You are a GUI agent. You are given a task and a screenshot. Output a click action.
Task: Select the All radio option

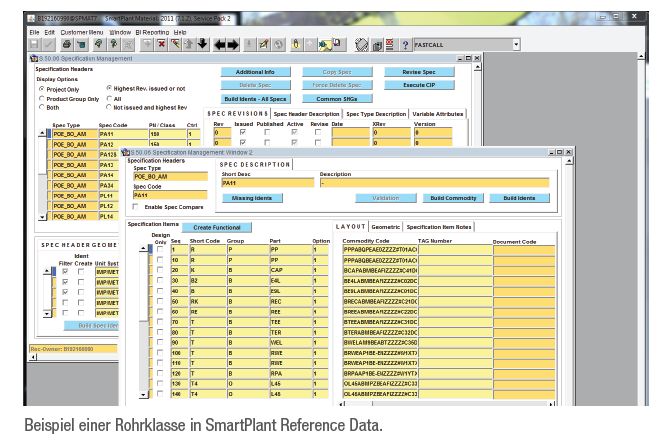pos(109,99)
